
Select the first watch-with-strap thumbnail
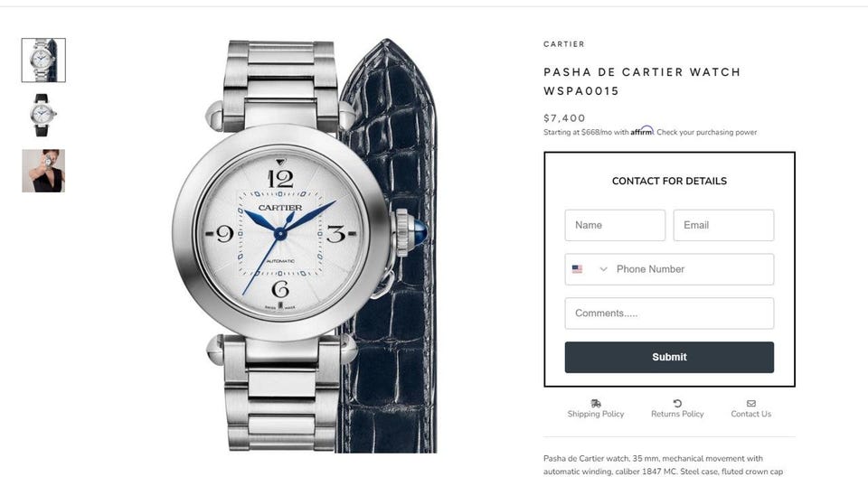pyautogui.click(x=43, y=61)
